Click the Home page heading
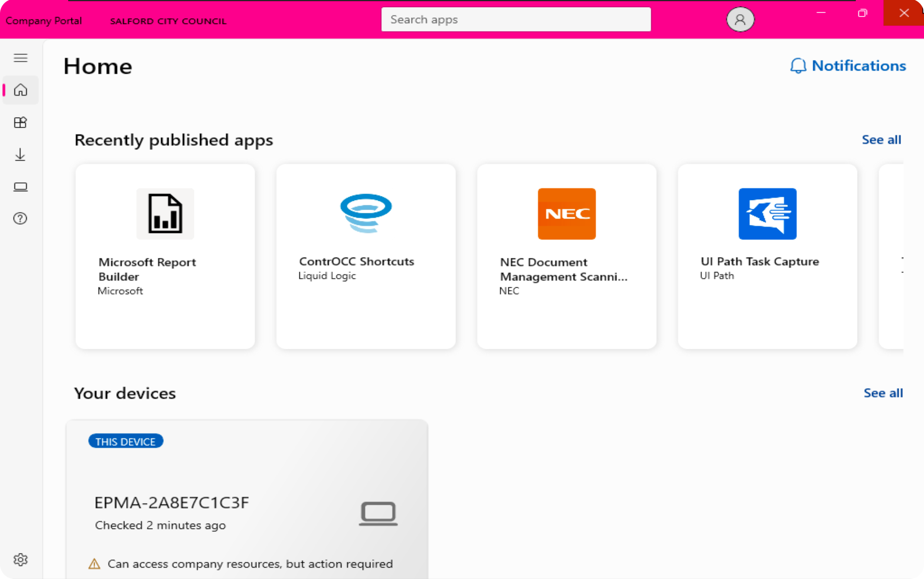 click(x=98, y=66)
